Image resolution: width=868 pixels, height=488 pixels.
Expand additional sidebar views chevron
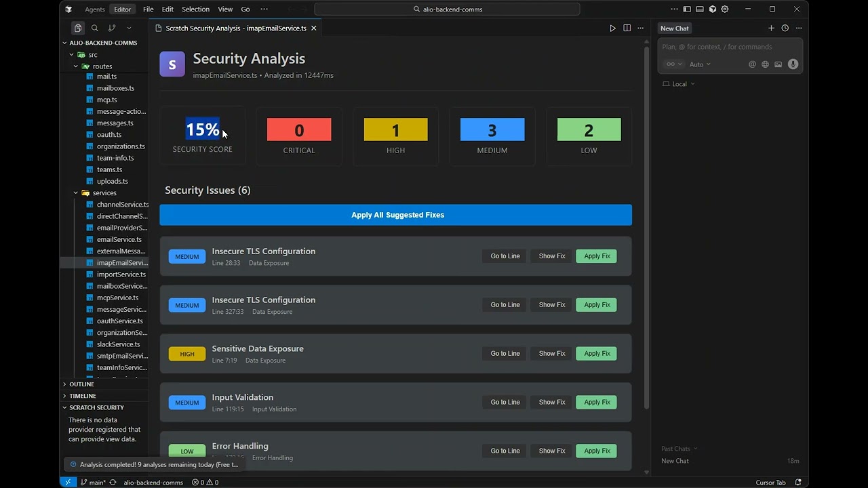coord(129,28)
